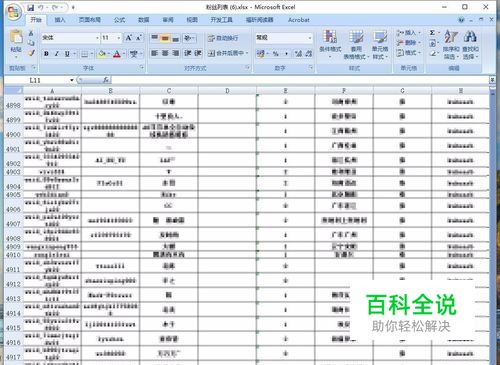Align cell text to the right
Viewport: 500px width, 365px height.
click(176, 53)
